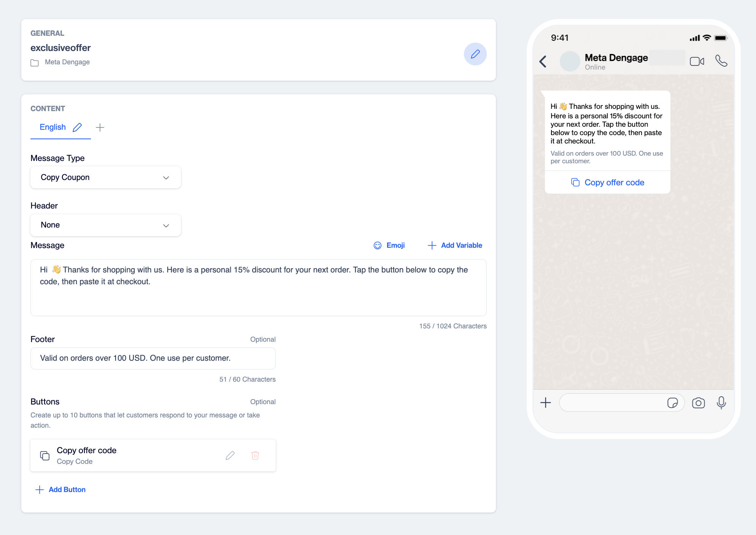Open the Header None dropdown
This screenshot has width=756, height=535.
tap(106, 225)
